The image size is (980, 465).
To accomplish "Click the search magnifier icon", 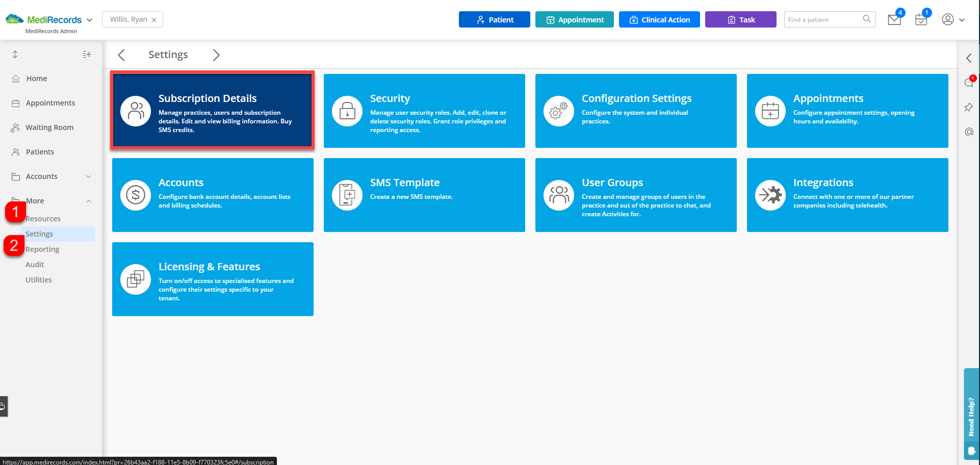I will (x=867, y=19).
